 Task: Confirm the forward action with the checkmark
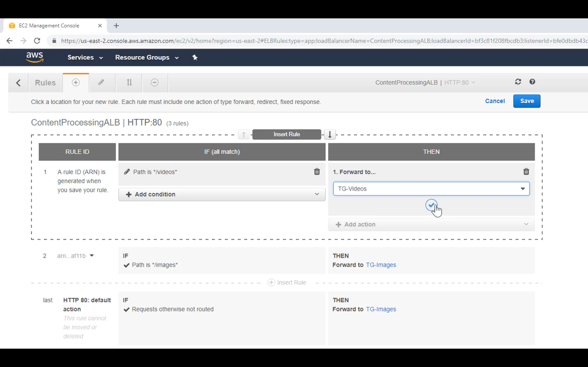click(431, 205)
